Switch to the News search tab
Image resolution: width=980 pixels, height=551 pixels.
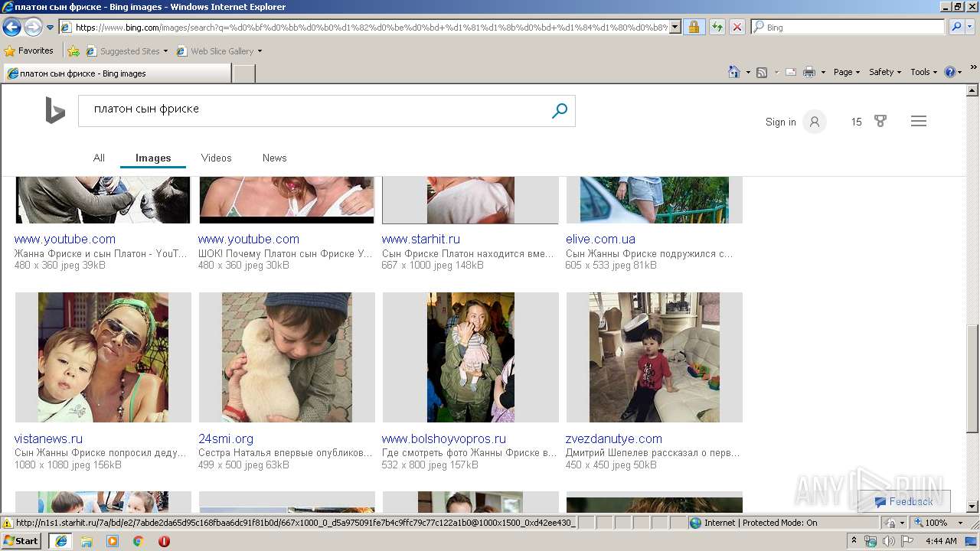[274, 158]
